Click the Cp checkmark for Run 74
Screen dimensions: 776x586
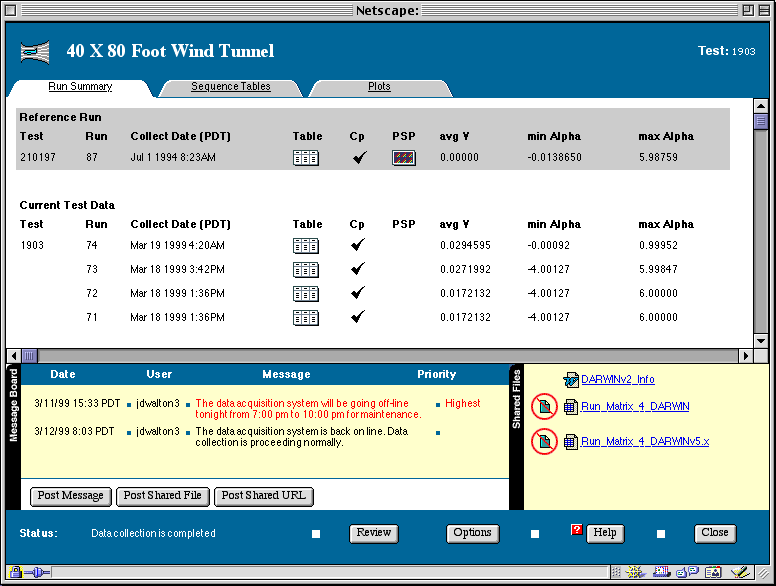point(358,245)
